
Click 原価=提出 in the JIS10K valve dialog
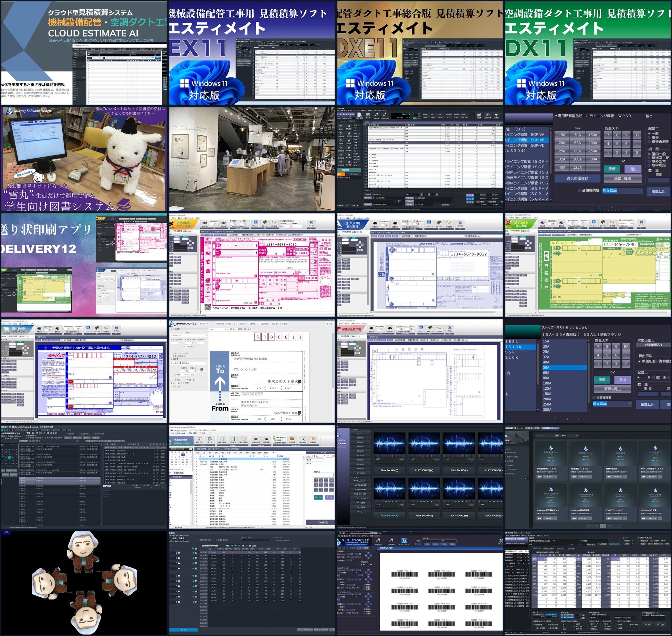pyautogui.click(x=612, y=389)
